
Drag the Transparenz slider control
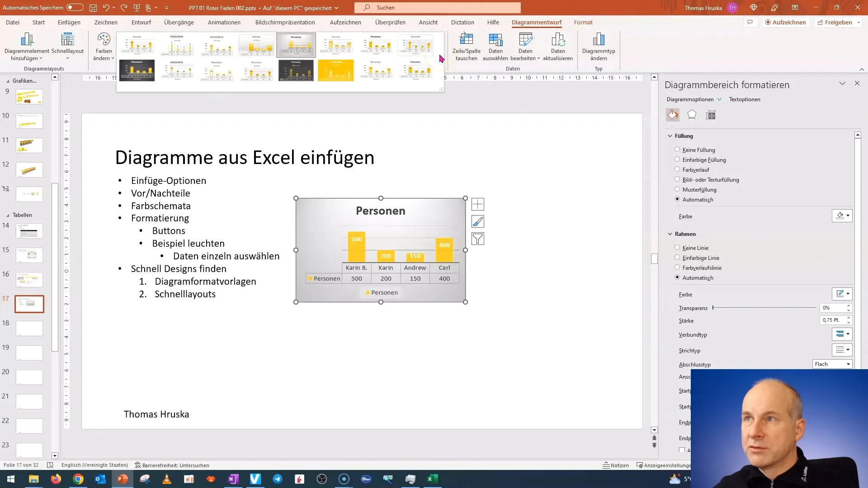point(713,307)
